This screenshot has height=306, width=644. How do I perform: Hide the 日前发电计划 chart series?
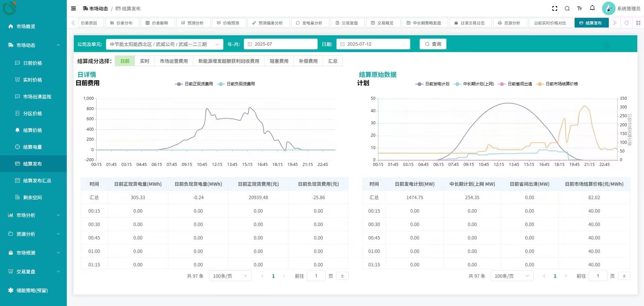pyautogui.click(x=433, y=84)
